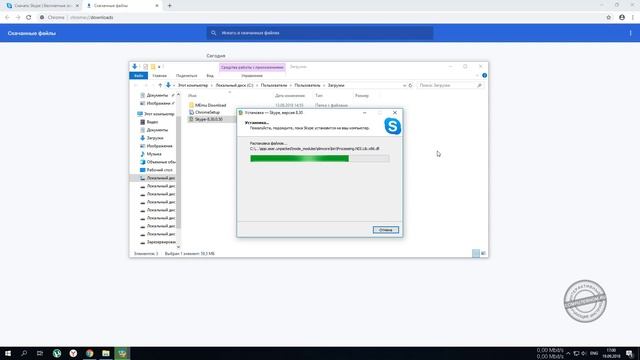Open a new Chrome tab
The height and width of the screenshot is (360, 640).
(x=169, y=6)
